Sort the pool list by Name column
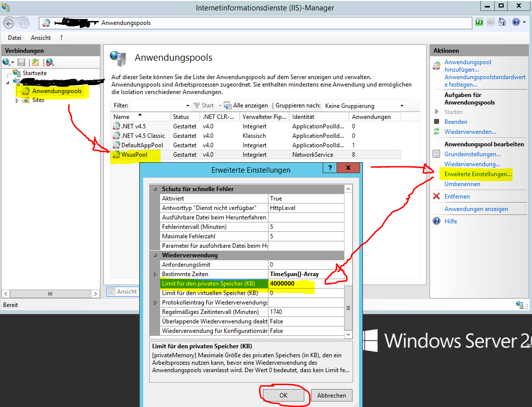 point(140,117)
